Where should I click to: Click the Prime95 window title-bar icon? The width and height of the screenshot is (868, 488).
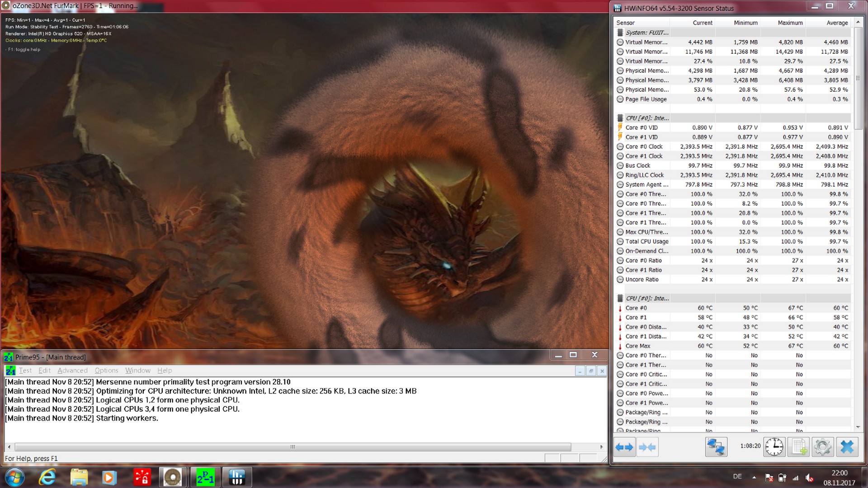[8, 357]
